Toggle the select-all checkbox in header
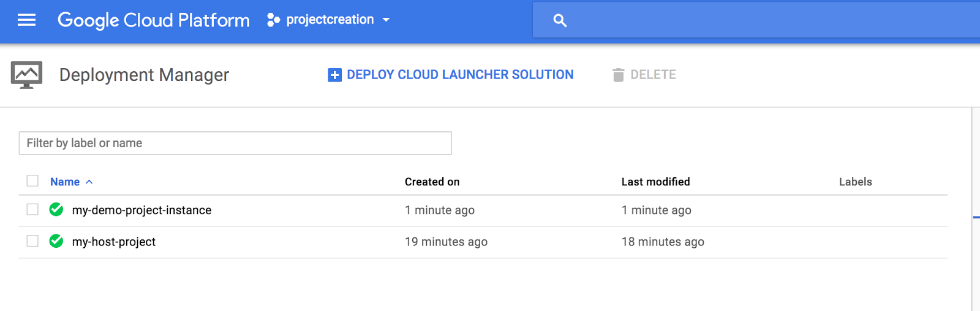980x311 pixels. [32, 181]
